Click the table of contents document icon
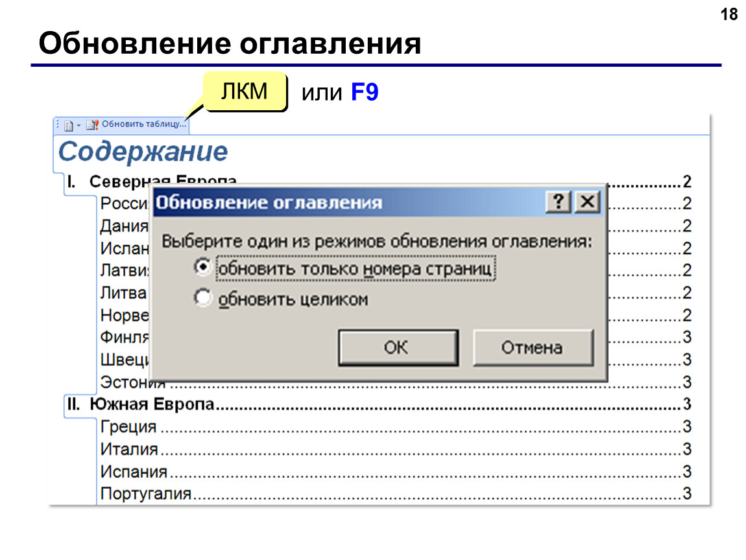746x560 pixels. (x=69, y=126)
